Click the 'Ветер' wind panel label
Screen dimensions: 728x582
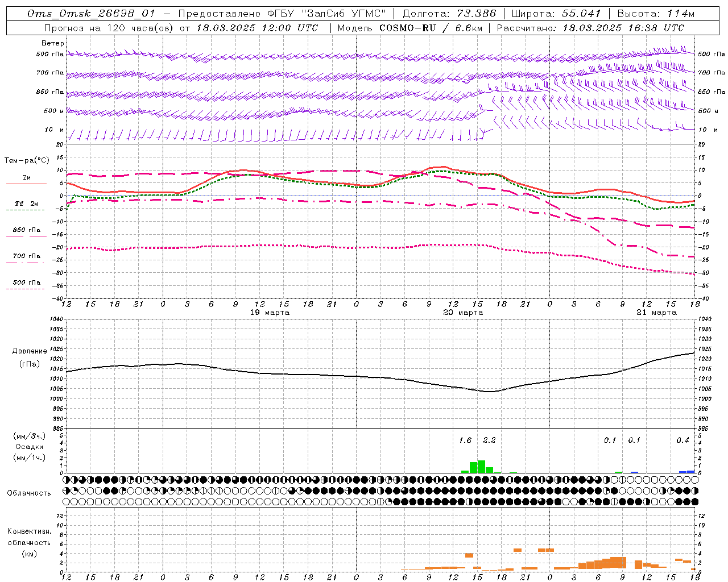tap(53, 43)
